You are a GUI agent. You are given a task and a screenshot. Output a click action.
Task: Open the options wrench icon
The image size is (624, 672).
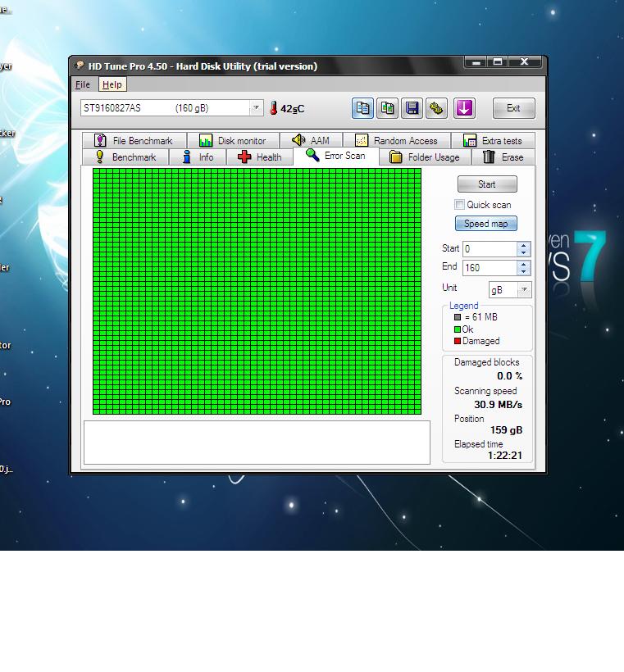coord(436,108)
